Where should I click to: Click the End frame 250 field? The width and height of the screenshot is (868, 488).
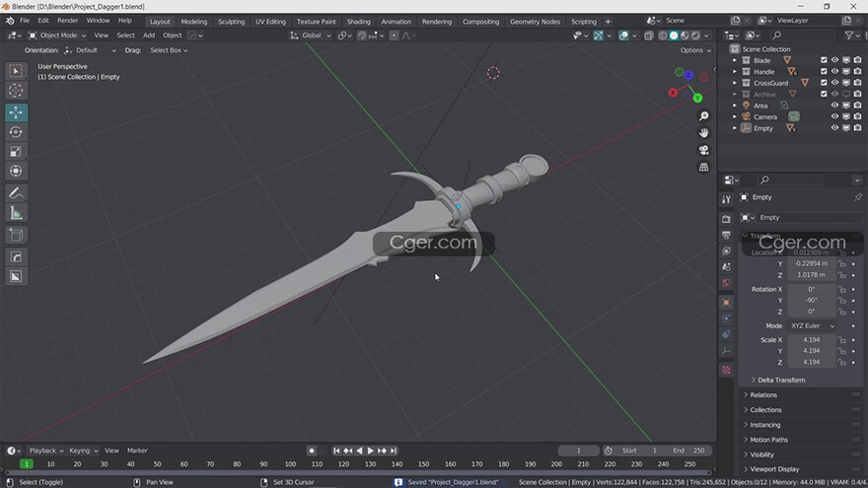(688, 451)
